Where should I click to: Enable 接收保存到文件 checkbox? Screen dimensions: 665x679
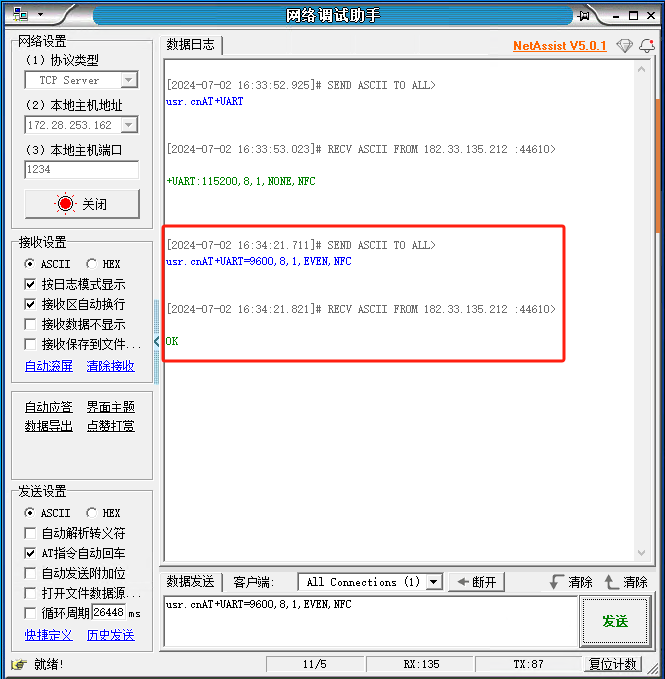30,344
